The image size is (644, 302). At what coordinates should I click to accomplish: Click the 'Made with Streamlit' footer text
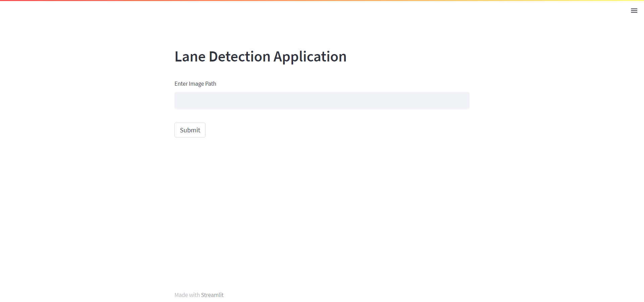[x=199, y=295]
